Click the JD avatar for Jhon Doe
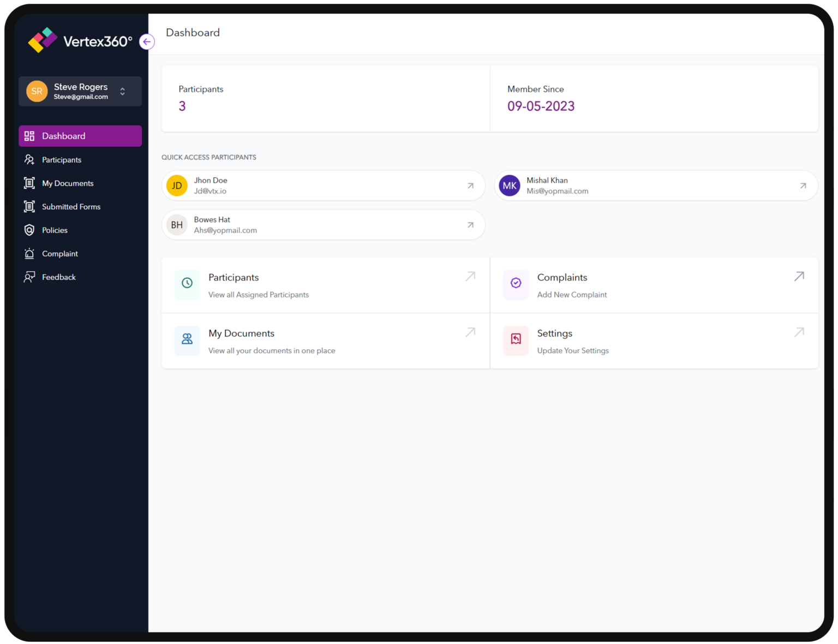 [x=176, y=186]
